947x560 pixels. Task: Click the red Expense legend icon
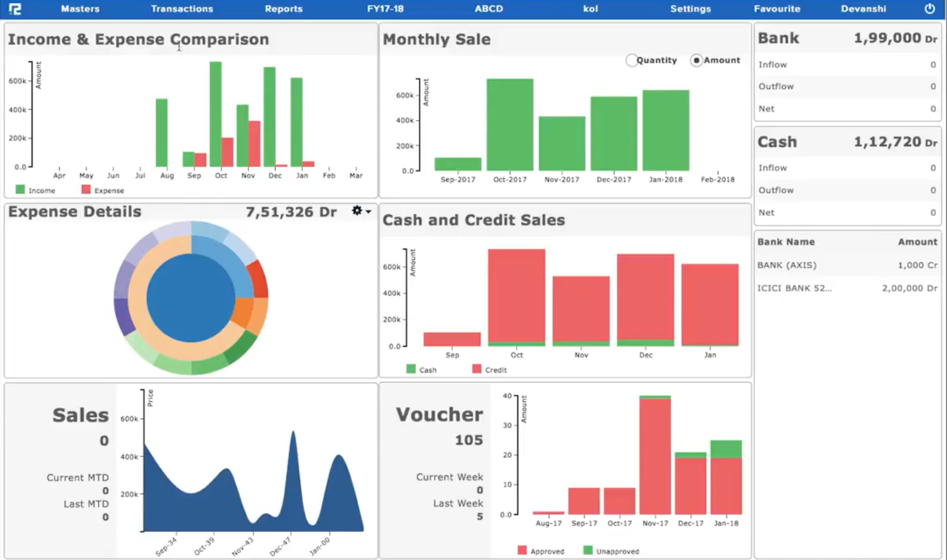pos(85,190)
